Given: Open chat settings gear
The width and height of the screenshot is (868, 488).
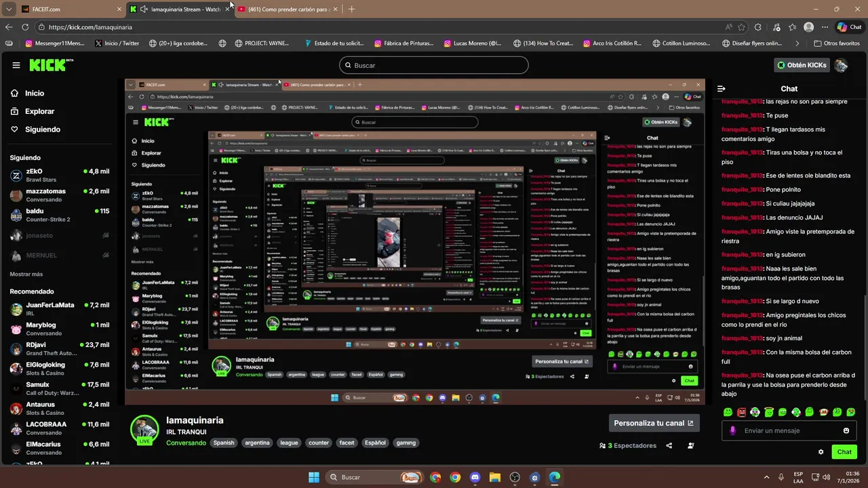Looking at the screenshot, I should pyautogui.click(x=821, y=452).
